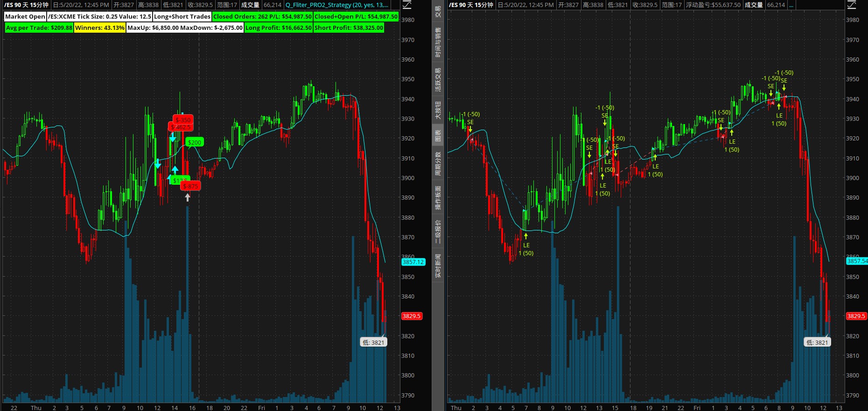The image size is (868, 411).
Task: Switch to the 活跃交易 sidebar tab
Action: pyautogui.click(x=438, y=80)
